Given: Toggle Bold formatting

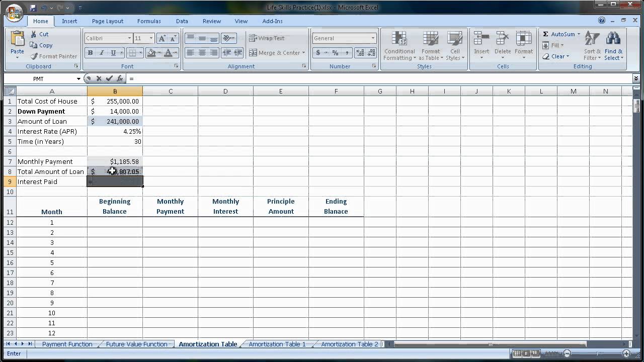Looking at the screenshot, I should pos(90,52).
